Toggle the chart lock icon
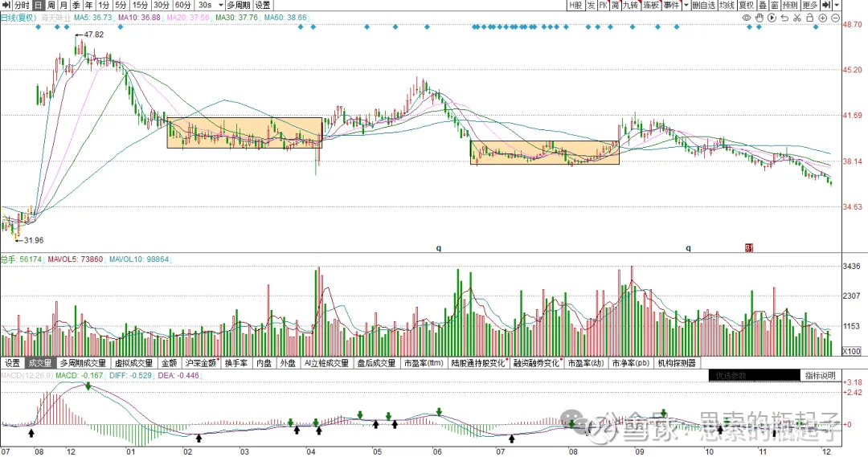Viewport: 868px width, 457px height. coord(810,18)
